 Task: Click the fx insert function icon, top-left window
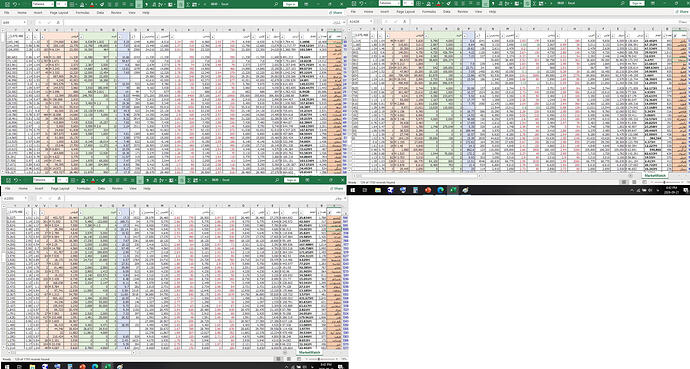pyautogui.click(x=58, y=22)
